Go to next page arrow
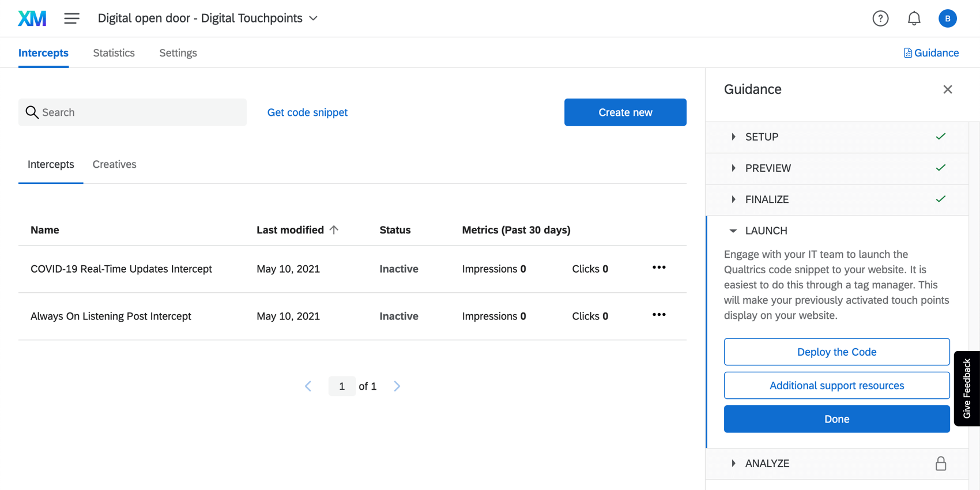 click(x=397, y=386)
